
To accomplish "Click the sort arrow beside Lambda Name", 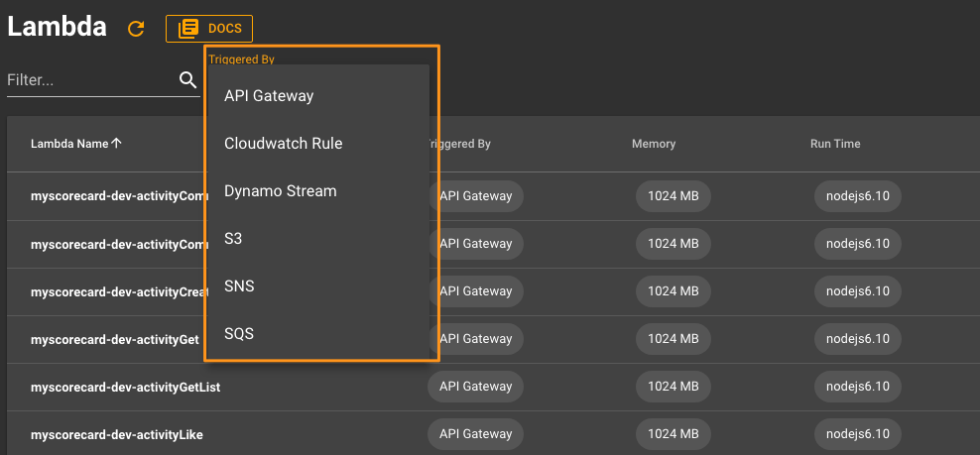I will [116, 143].
